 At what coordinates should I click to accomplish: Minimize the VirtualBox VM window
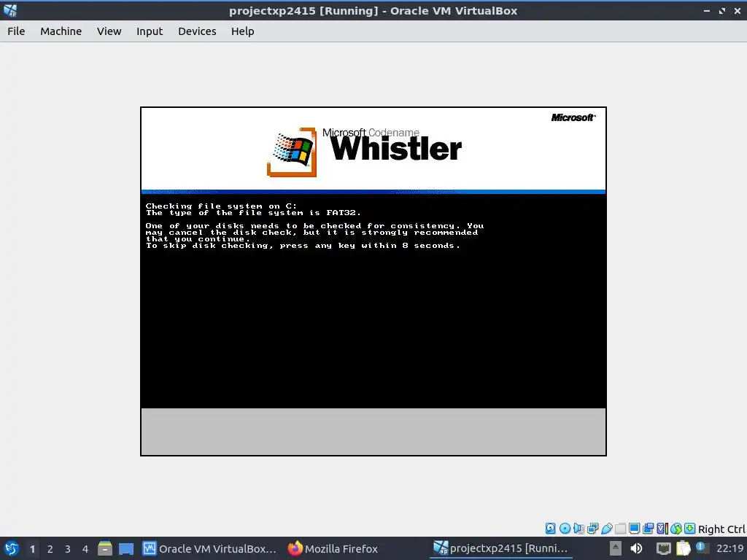pyautogui.click(x=706, y=10)
